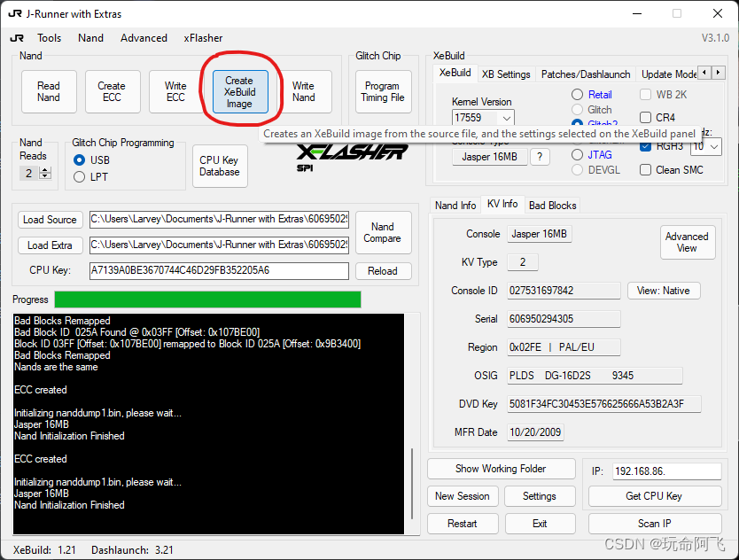Click the Scan IP button
Image resolution: width=739 pixels, height=560 pixels.
(x=655, y=524)
